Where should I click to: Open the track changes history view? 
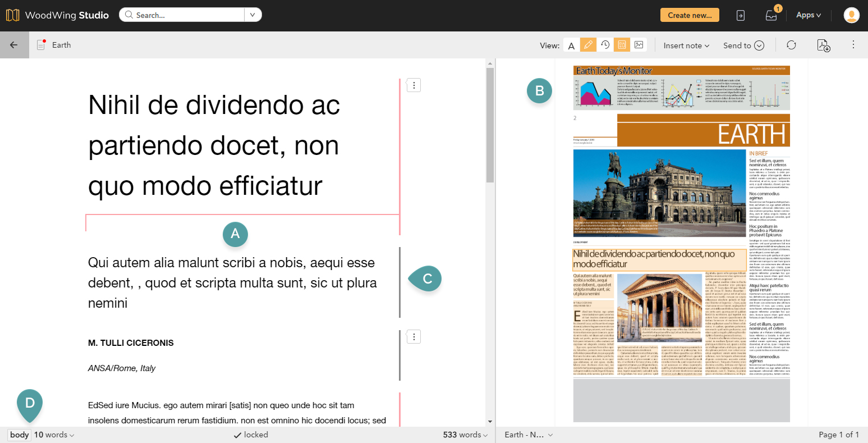605,45
